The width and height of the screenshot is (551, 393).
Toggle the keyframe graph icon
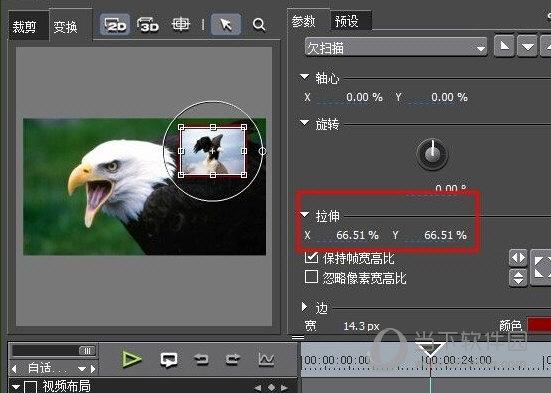266,360
